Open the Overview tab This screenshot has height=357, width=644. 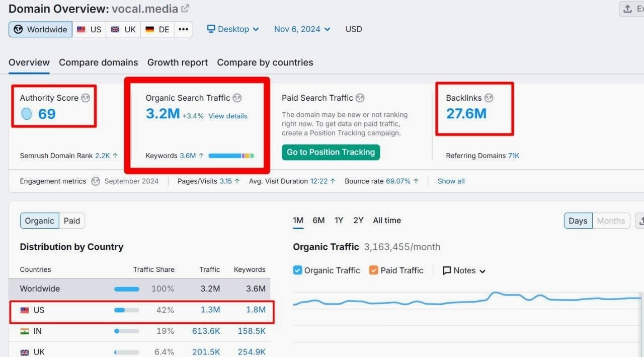[x=29, y=62]
